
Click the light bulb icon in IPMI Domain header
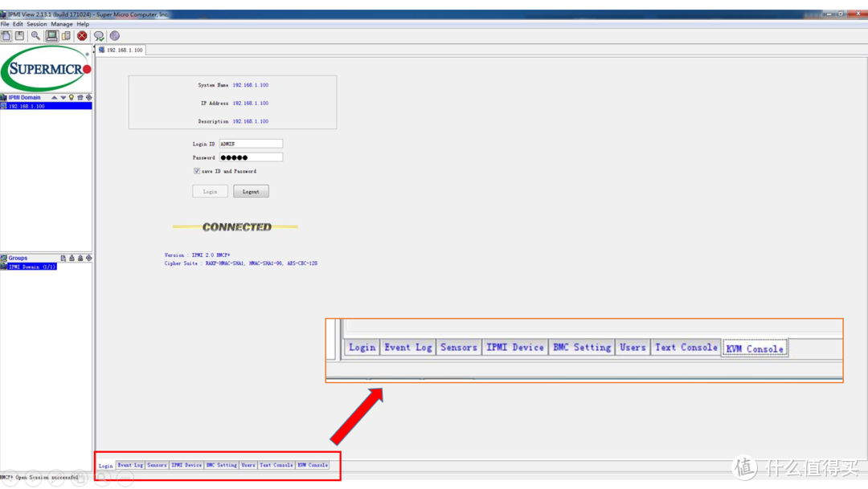tap(72, 97)
